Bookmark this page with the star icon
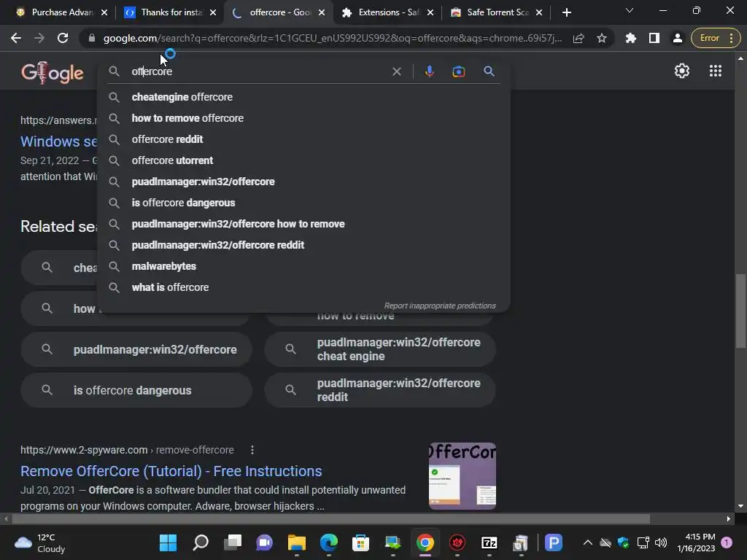Image resolution: width=747 pixels, height=560 pixels. coord(602,38)
